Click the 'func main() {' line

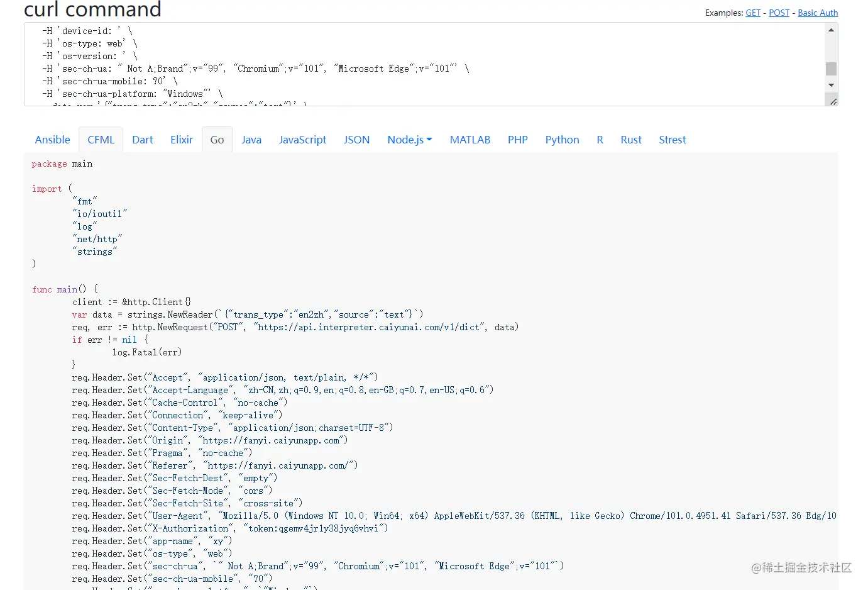coord(65,289)
